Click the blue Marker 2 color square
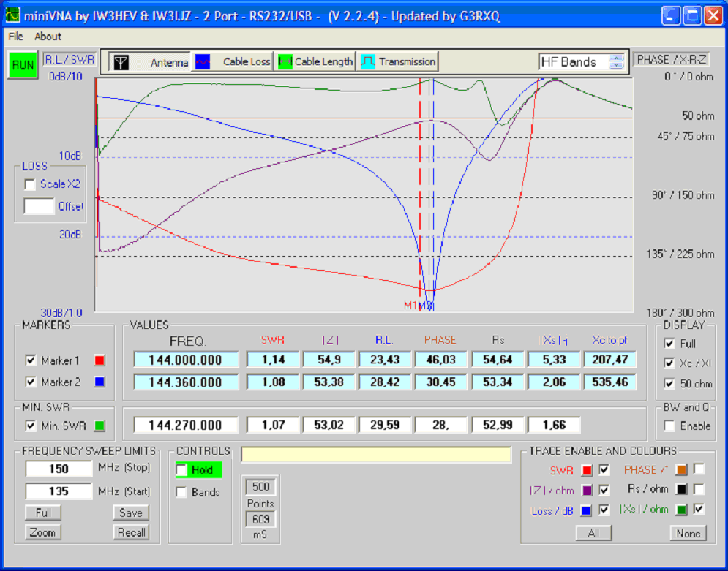This screenshot has width=728, height=571. point(100,382)
